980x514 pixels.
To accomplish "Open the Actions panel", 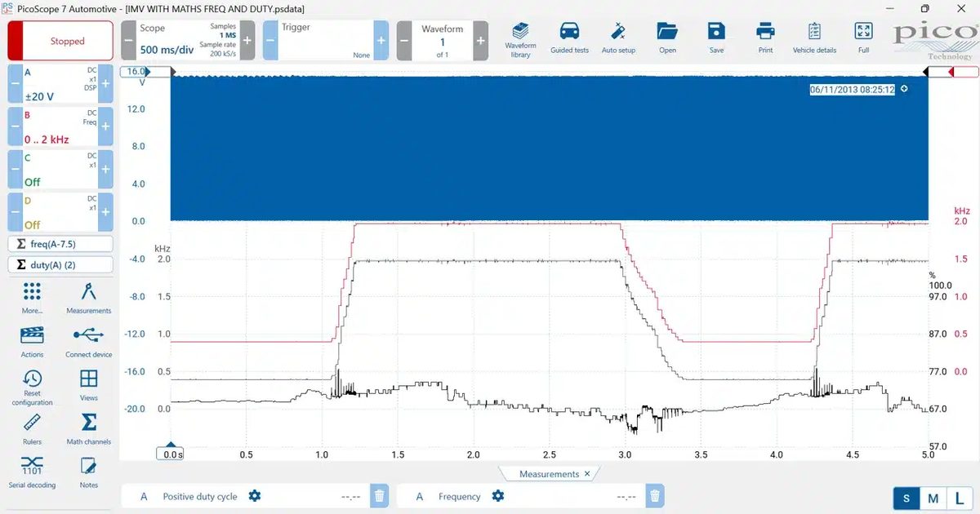I will (32, 342).
